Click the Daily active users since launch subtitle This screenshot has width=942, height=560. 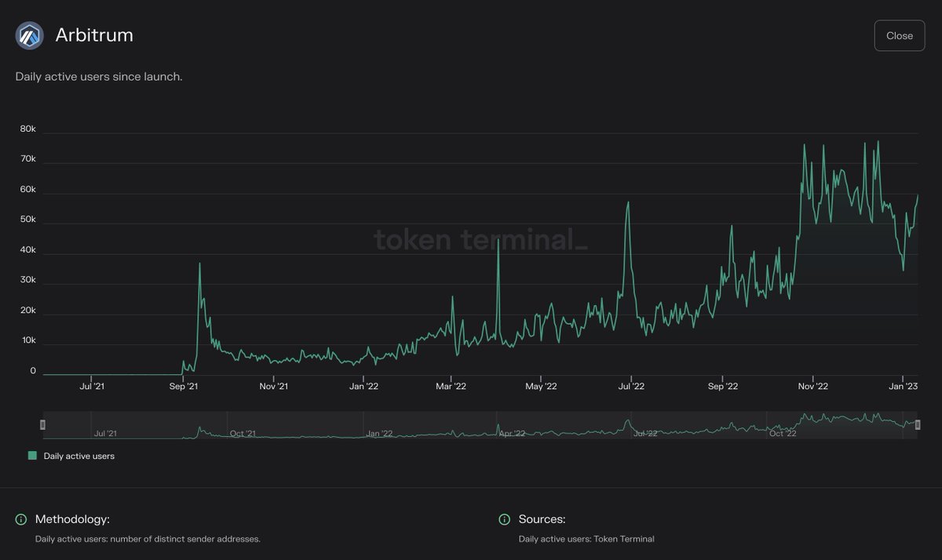pos(98,76)
